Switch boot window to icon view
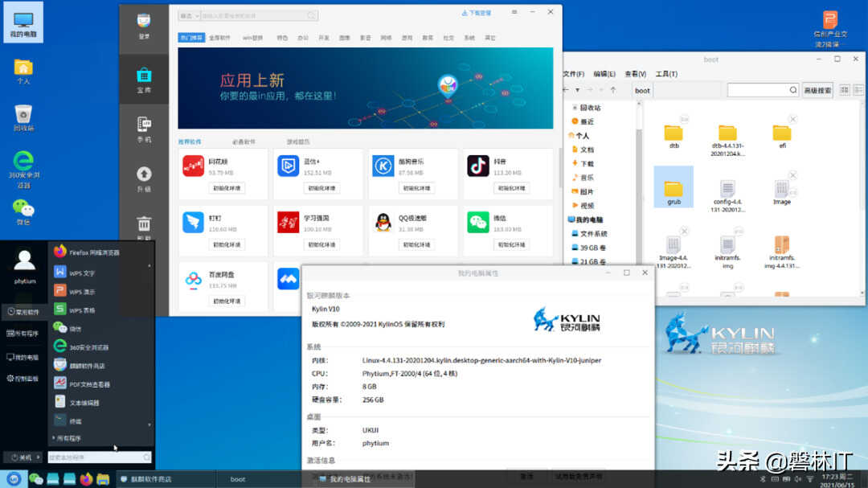 tap(844, 90)
